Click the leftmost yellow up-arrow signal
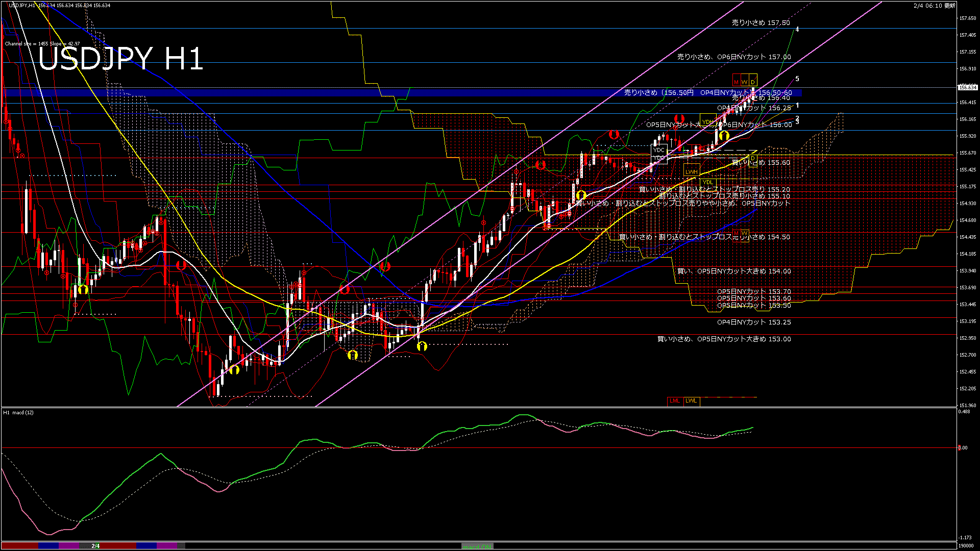This screenshot has height=551, width=980. coord(83,289)
